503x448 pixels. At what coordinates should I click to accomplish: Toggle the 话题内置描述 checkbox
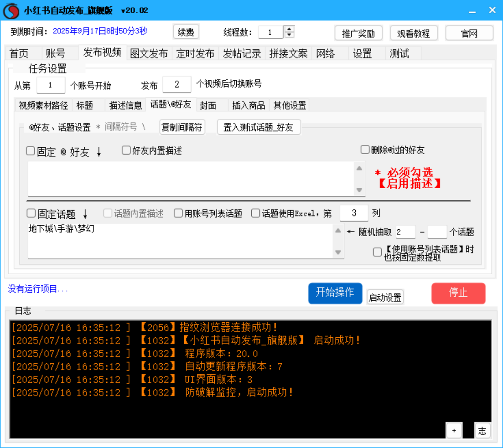(x=108, y=213)
